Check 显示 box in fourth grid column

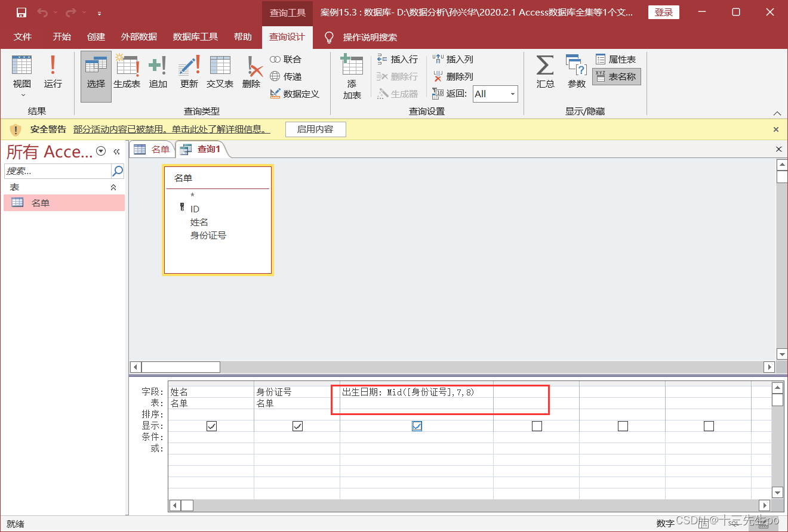point(537,426)
